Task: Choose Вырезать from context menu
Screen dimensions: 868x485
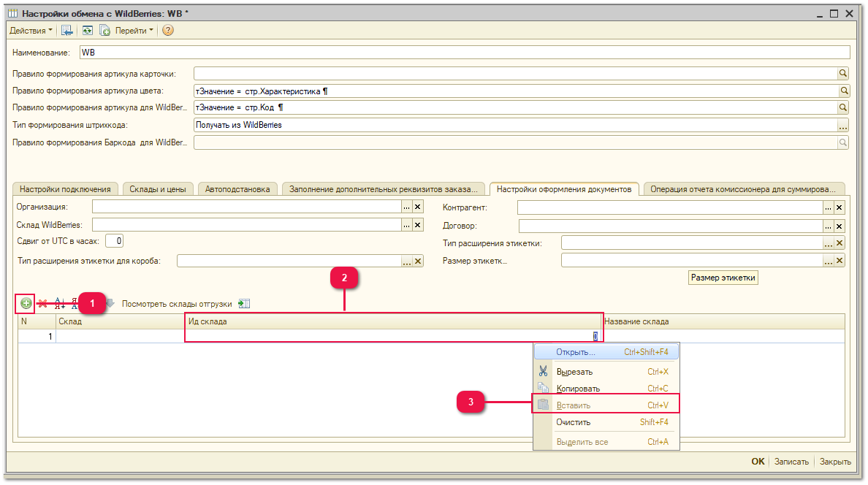Action: tap(606, 372)
